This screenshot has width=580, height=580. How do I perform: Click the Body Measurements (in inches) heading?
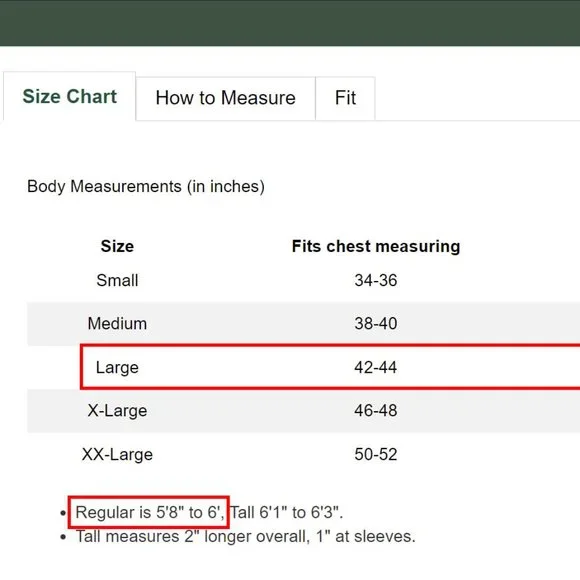point(146,186)
